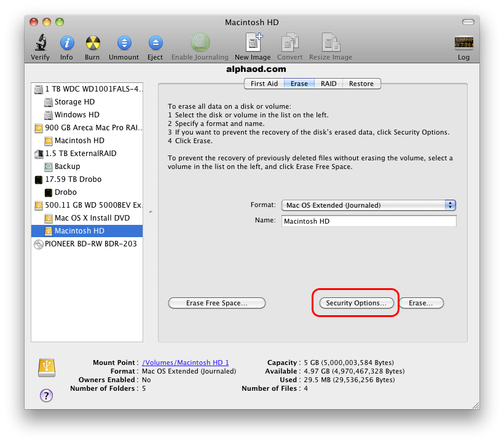
Task: Click the Burn disc icon
Action: pos(93,43)
